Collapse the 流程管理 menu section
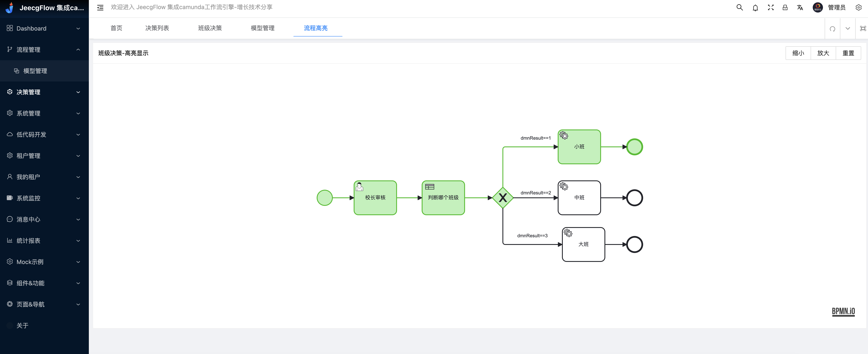The width and height of the screenshot is (868, 354). [x=44, y=50]
